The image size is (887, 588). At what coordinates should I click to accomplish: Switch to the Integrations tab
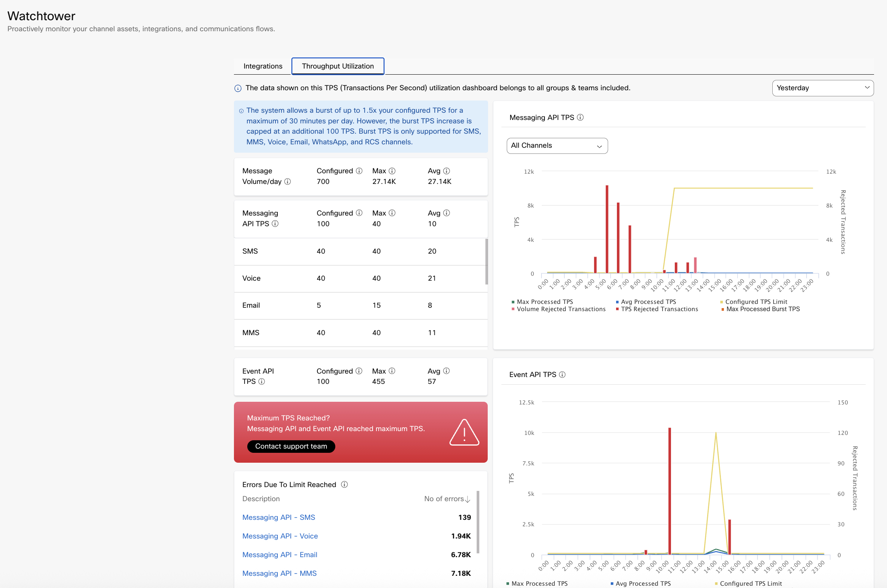(263, 66)
